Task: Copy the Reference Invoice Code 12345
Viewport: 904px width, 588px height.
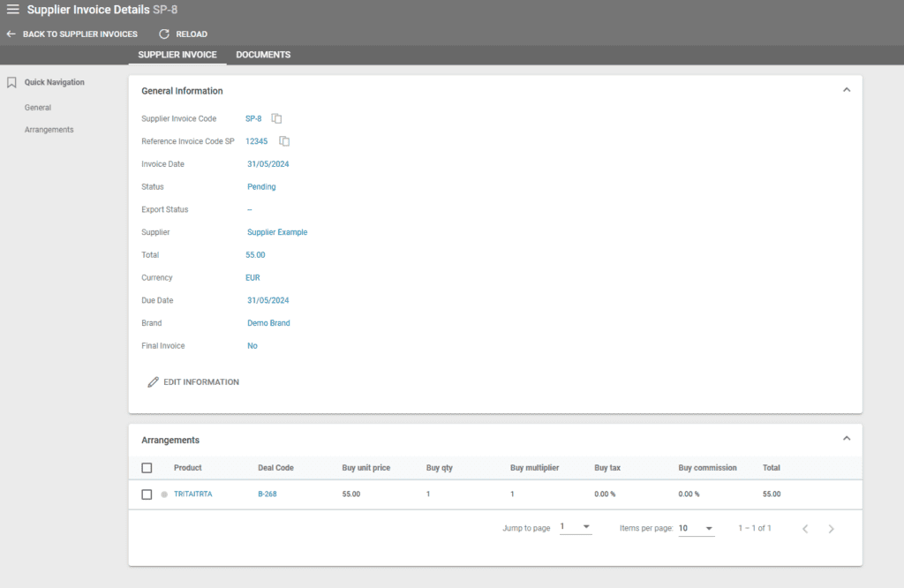Action: 284,141
